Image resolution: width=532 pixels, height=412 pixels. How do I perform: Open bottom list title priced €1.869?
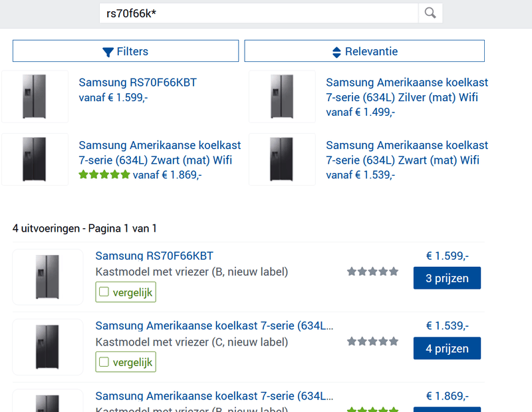click(x=214, y=396)
